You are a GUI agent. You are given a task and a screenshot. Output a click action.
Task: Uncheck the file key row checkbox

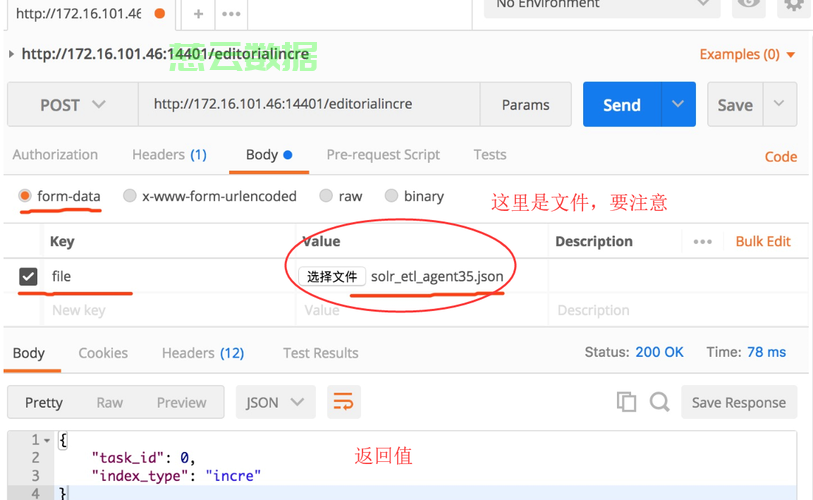(28, 276)
